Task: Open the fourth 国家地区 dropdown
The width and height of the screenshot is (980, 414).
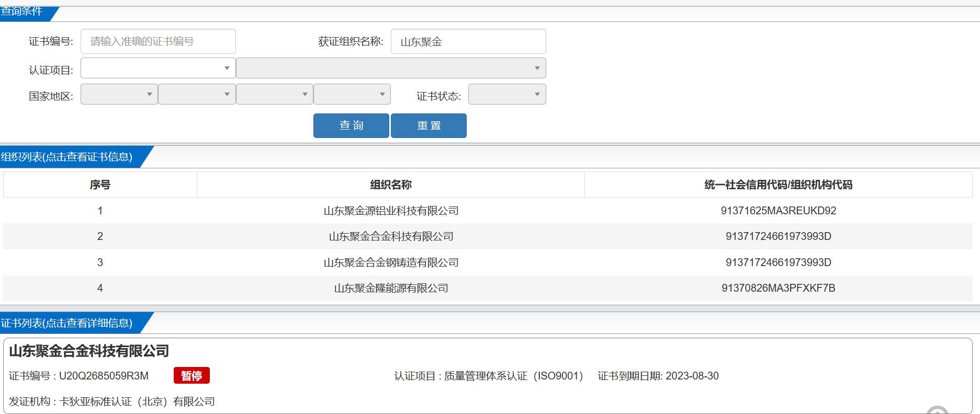Action: (x=352, y=94)
